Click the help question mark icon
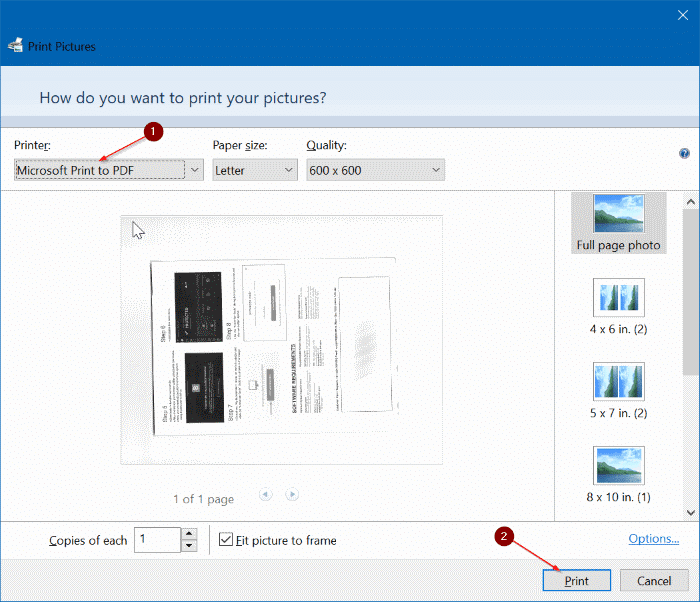This screenshot has width=700, height=602. click(x=684, y=154)
